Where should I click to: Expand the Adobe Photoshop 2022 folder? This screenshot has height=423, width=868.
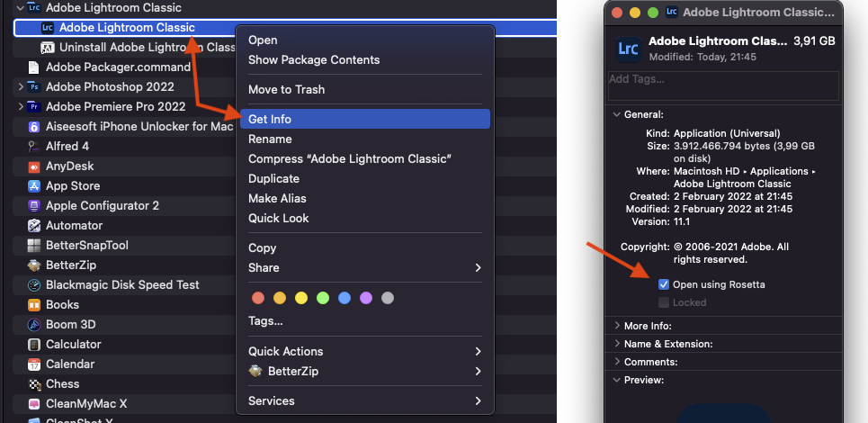pos(21,87)
